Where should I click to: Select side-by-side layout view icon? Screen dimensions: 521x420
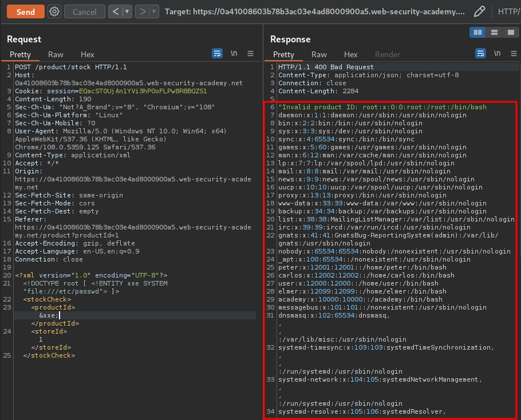coord(477,32)
